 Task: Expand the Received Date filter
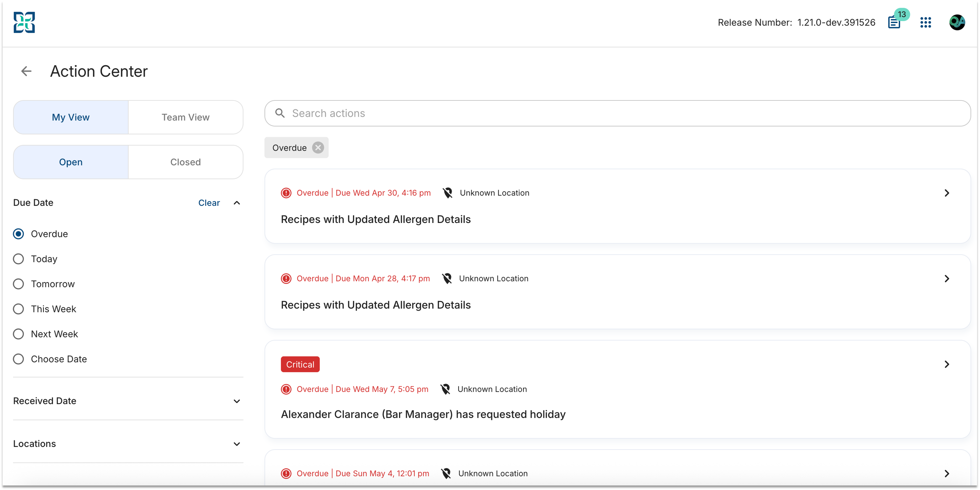(x=128, y=401)
